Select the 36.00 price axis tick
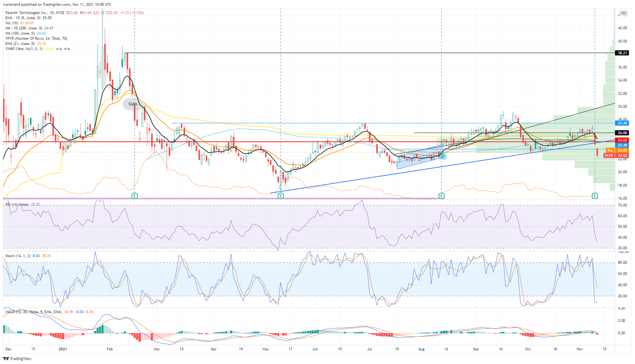 (622, 67)
